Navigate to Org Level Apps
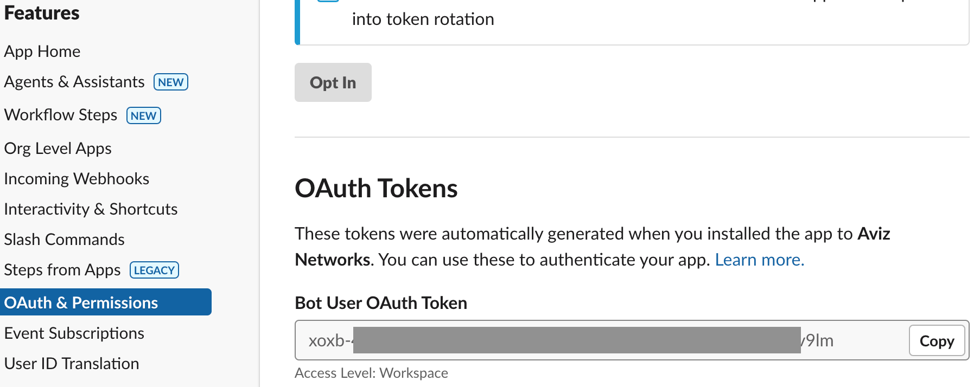 pos(58,149)
